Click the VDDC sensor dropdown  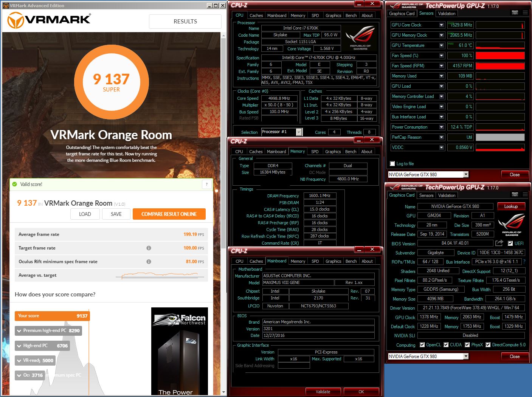point(441,147)
